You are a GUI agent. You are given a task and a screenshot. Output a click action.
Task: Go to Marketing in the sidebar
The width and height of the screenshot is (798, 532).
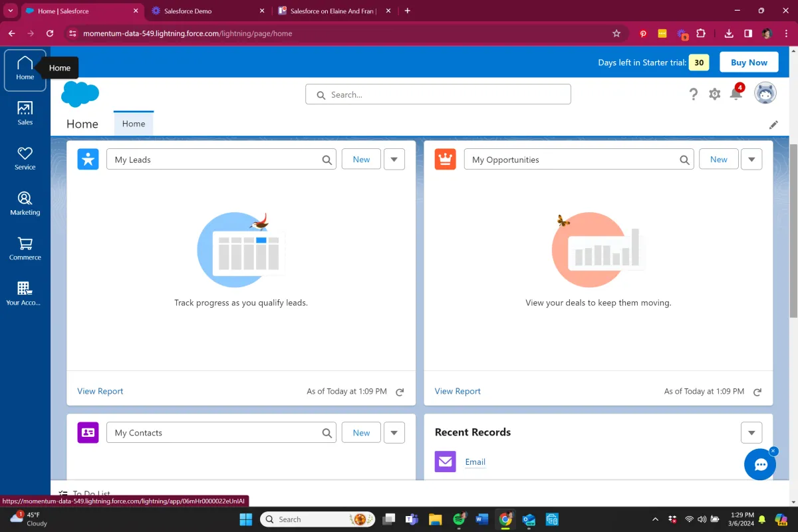click(25, 203)
